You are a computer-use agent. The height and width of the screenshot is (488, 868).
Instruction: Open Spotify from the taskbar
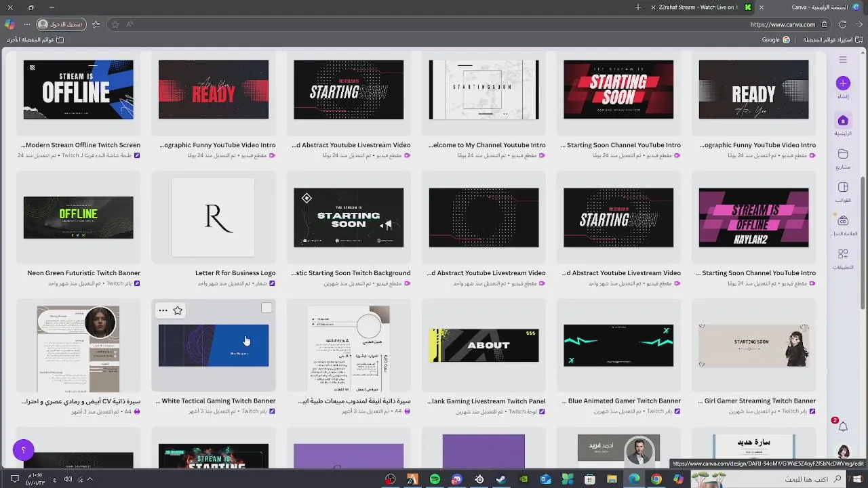point(435,479)
